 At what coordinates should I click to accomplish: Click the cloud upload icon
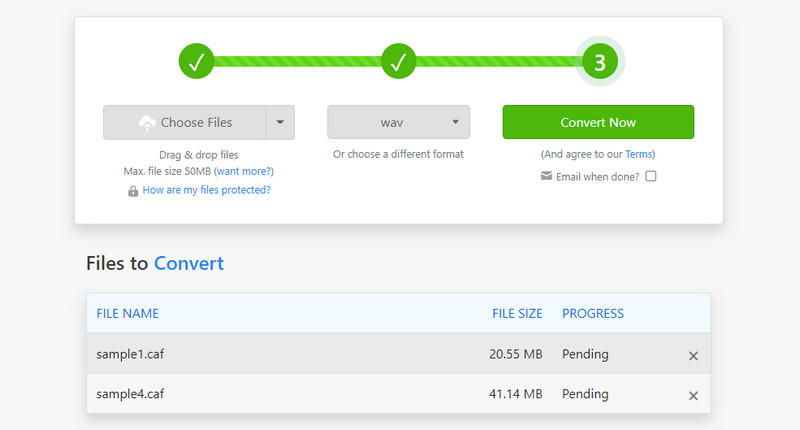147,123
